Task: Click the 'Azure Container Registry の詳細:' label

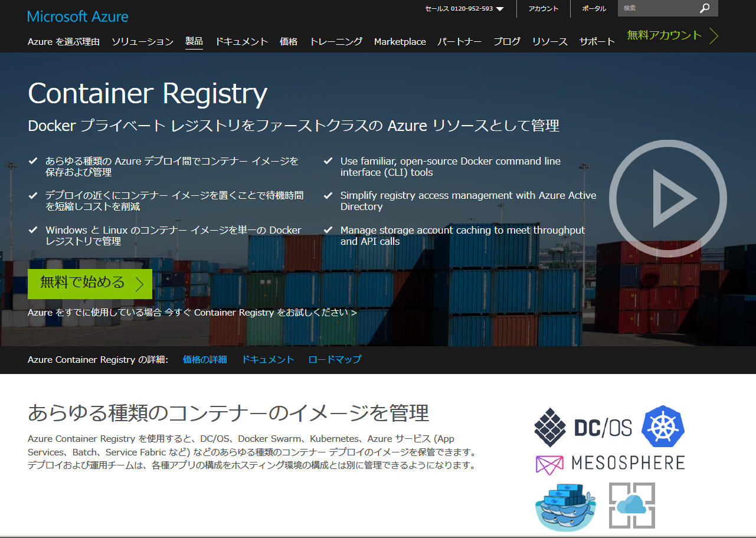Action: (98, 359)
